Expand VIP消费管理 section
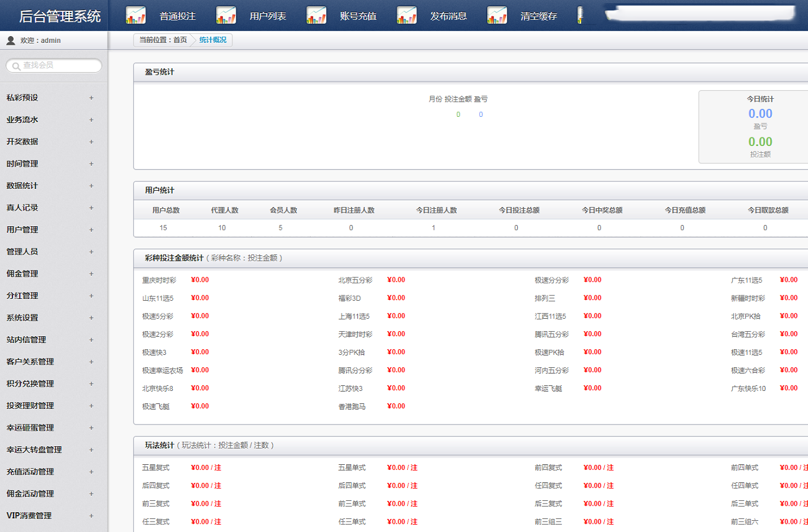808x532 pixels. (x=91, y=516)
